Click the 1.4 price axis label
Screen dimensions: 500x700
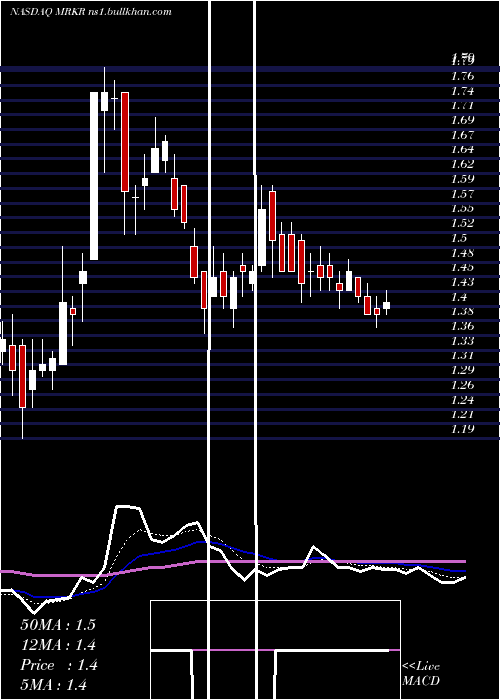click(x=459, y=297)
